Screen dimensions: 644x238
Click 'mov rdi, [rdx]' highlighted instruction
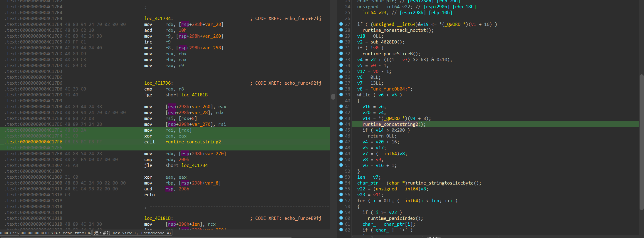click(168, 130)
